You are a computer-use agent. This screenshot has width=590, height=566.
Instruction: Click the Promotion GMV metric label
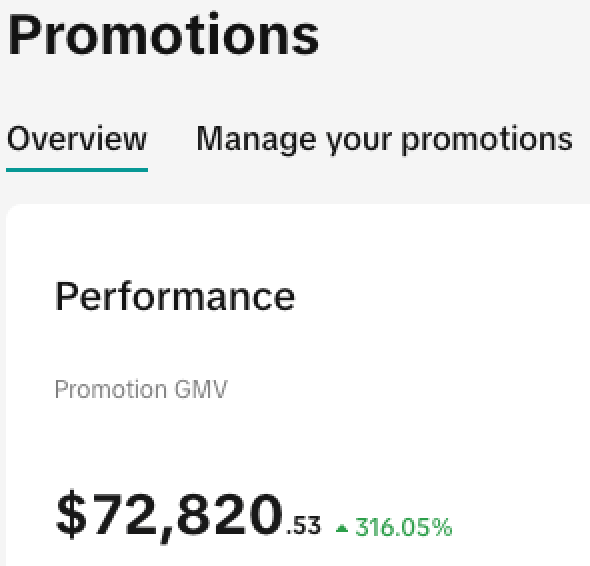pyautogui.click(x=141, y=389)
